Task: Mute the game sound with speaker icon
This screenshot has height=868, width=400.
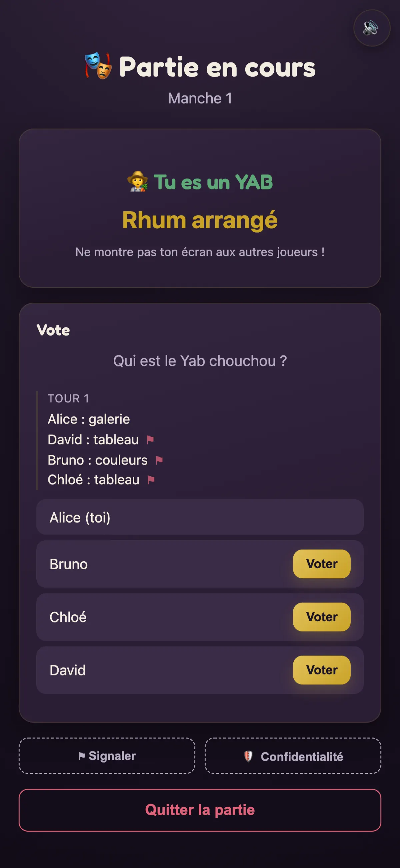Action: pos(372,28)
